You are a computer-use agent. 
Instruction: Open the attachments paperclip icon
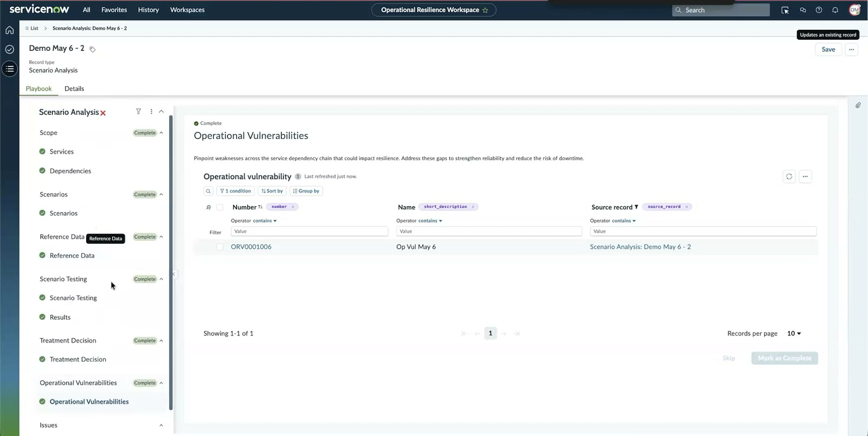[x=858, y=105]
